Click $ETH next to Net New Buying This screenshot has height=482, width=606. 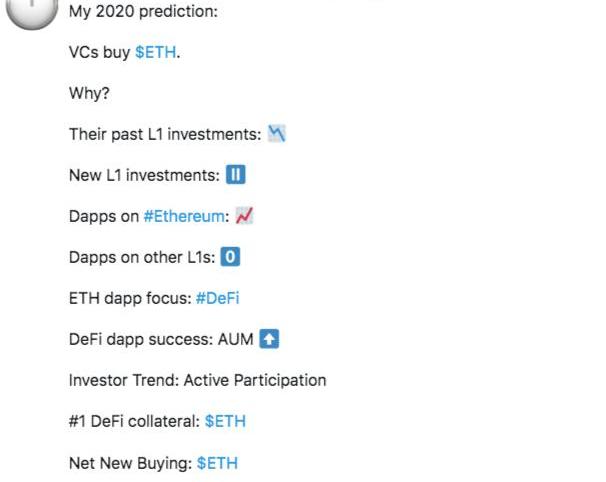(217, 463)
